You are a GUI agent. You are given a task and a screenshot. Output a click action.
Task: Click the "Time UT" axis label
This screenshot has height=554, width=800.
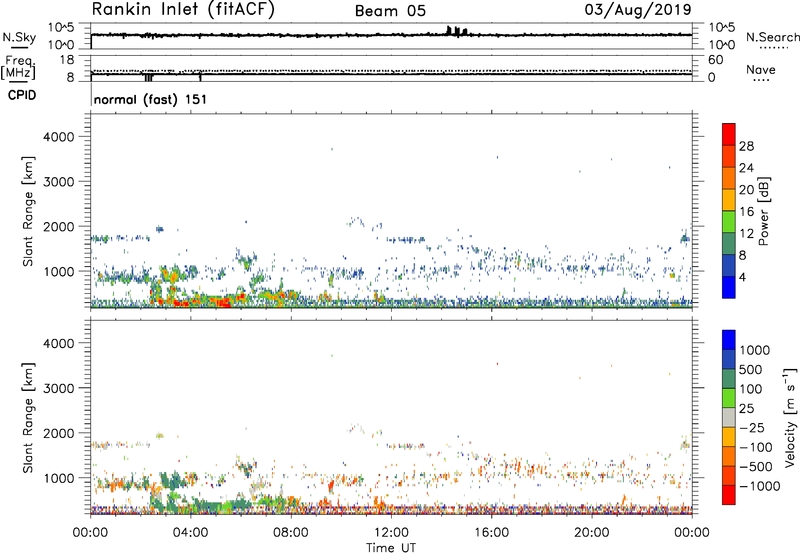click(x=391, y=548)
